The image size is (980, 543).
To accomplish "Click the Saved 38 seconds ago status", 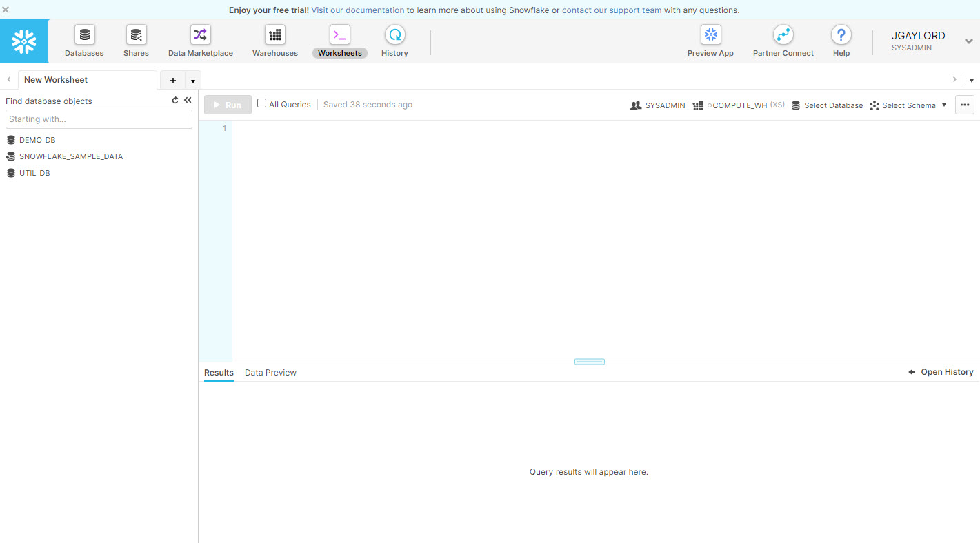I will (x=368, y=105).
